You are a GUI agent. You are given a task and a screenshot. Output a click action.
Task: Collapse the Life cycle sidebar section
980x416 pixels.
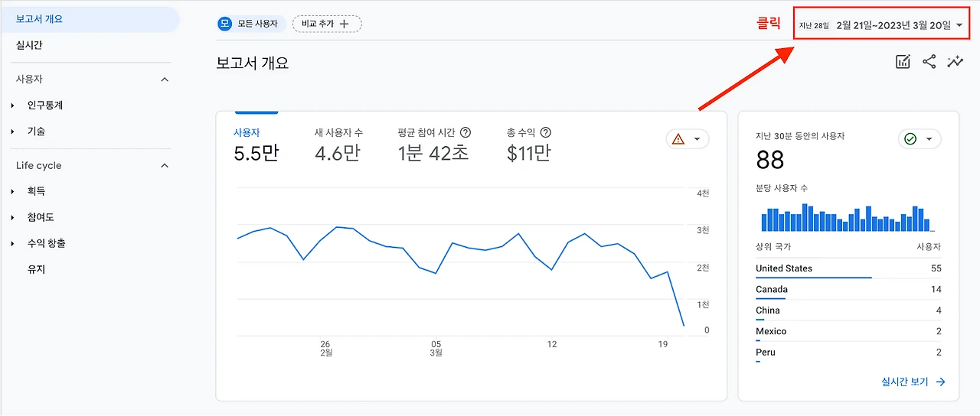165,166
